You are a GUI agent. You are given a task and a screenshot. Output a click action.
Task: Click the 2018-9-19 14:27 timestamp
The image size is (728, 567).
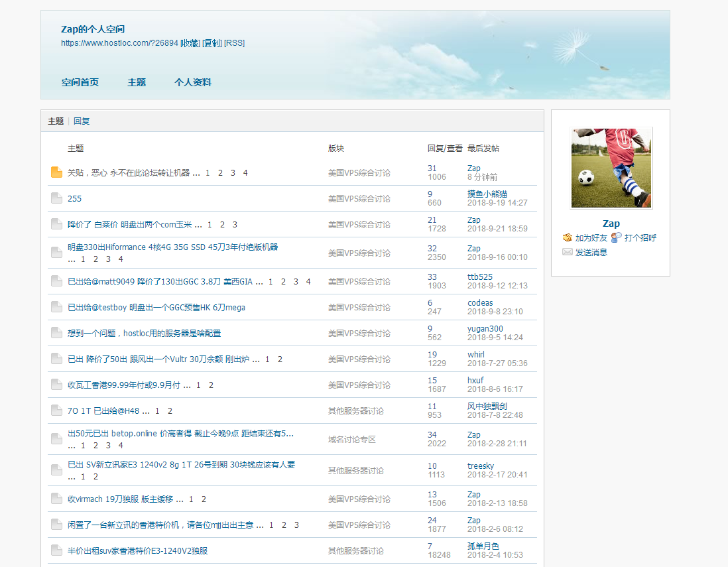[x=497, y=203]
